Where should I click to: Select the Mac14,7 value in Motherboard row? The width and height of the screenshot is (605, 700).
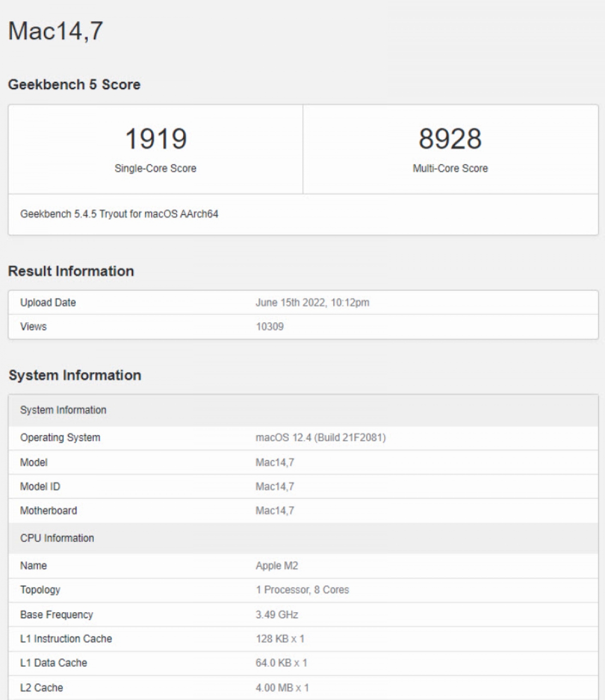275,511
